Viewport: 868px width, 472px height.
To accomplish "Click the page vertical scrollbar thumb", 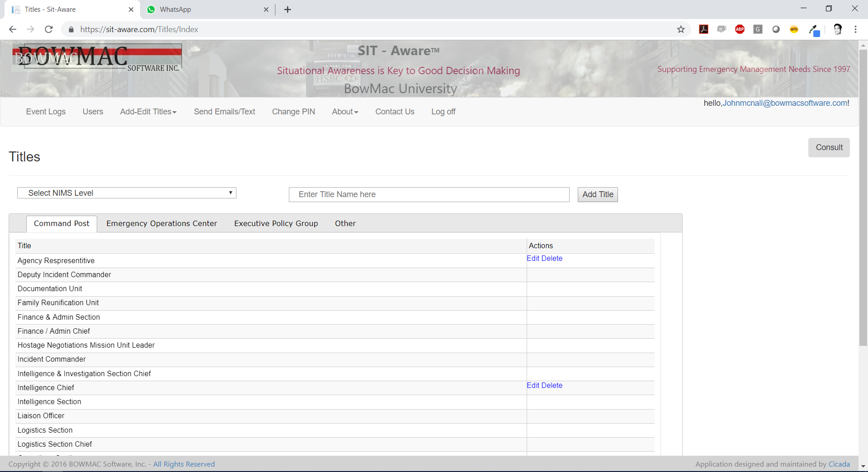I will pos(863,198).
